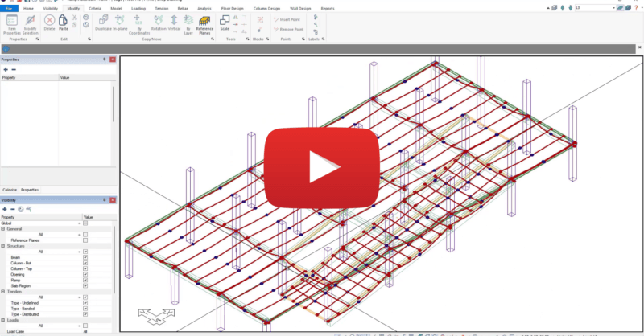Play the video overlay
The height and width of the screenshot is (336, 644).
(322, 168)
